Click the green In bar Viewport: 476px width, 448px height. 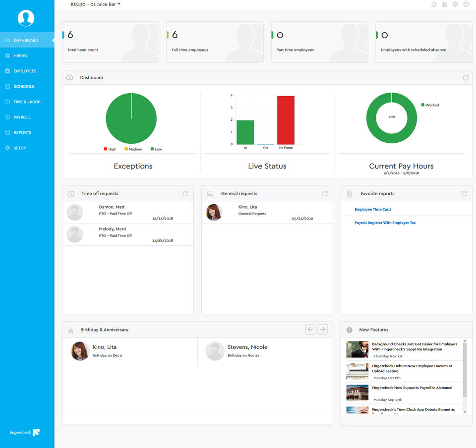(245, 132)
